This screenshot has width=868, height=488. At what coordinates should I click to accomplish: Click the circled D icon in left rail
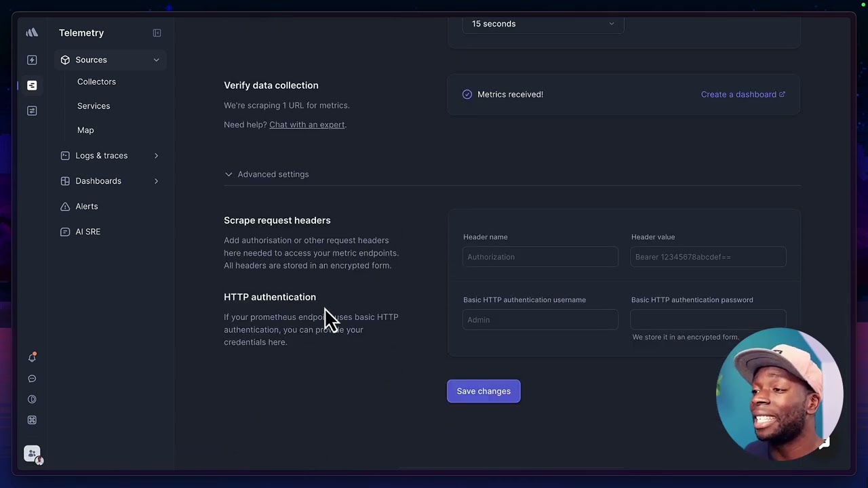tap(32, 399)
